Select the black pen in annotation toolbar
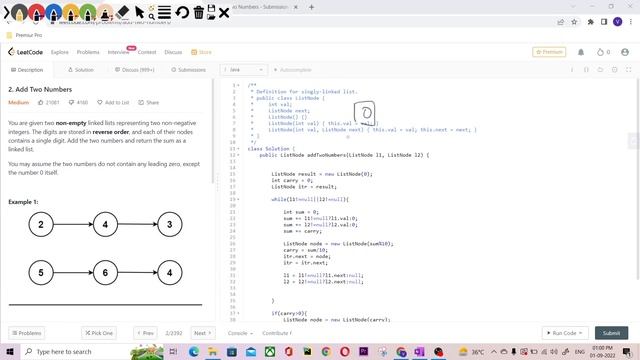Viewport: 640px width, 360px height. pos(19,13)
